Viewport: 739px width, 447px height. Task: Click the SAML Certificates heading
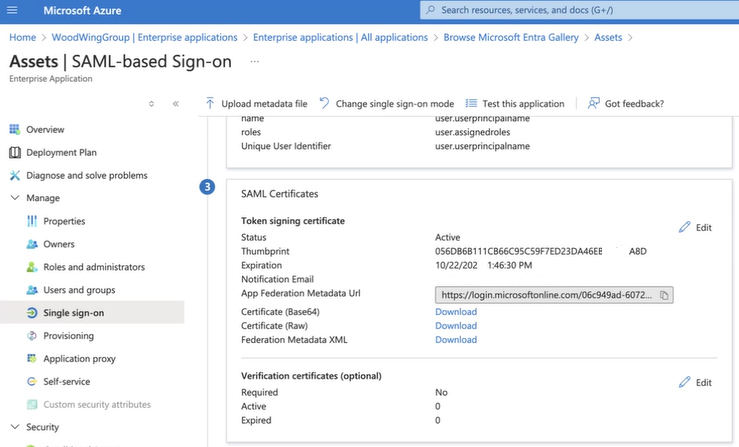pos(279,194)
